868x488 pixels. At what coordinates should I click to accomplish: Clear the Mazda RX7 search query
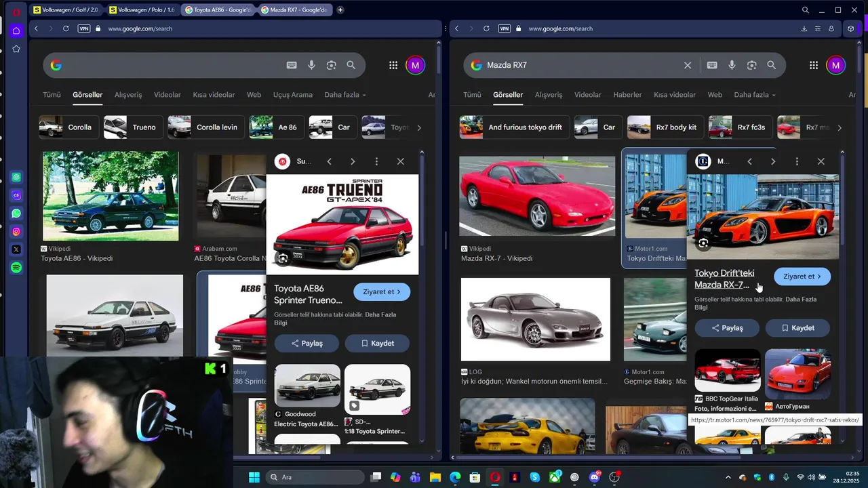[688, 65]
